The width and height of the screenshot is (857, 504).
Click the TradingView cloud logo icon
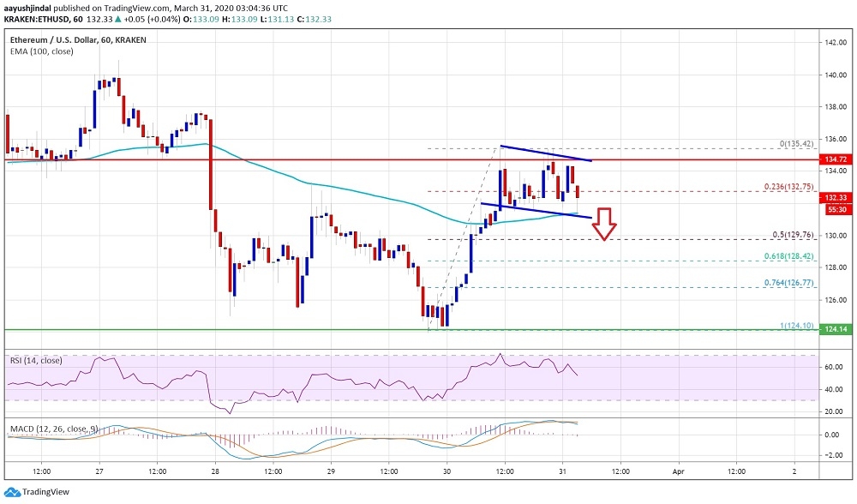pos(13,492)
